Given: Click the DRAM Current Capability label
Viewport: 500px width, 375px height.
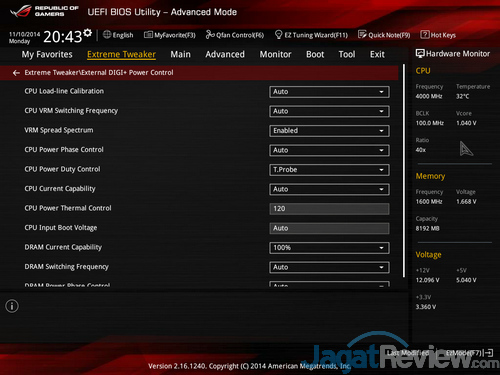Looking at the screenshot, I should pyautogui.click(x=63, y=247).
